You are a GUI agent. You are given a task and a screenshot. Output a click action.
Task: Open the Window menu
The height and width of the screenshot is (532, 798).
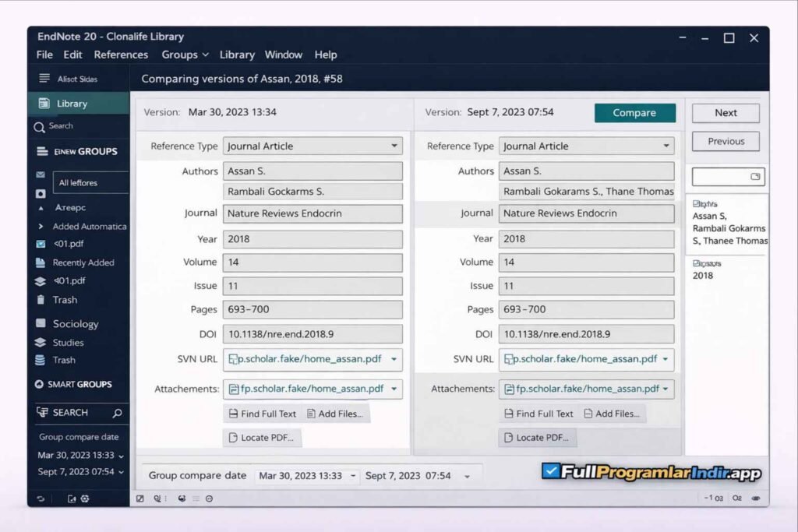pos(284,55)
